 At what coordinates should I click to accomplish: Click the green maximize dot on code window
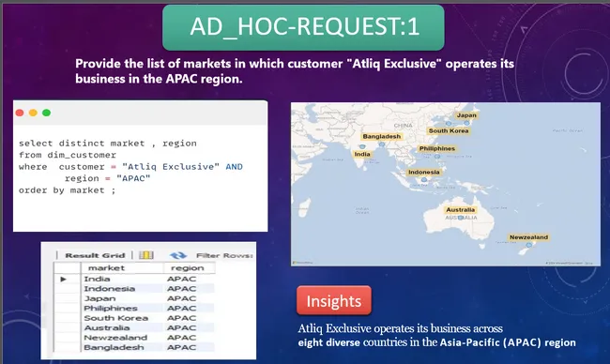46,113
